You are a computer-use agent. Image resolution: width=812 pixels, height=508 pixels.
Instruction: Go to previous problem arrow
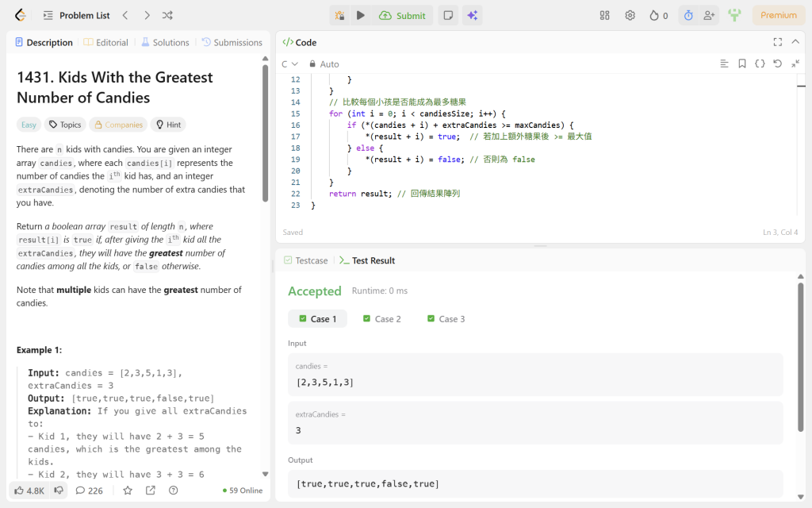pos(125,16)
